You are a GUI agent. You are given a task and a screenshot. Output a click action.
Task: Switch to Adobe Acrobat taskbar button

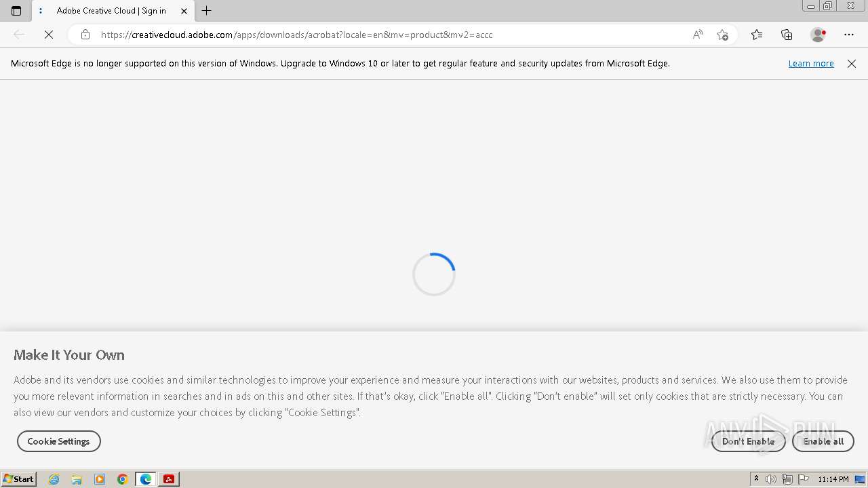tap(169, 479)
